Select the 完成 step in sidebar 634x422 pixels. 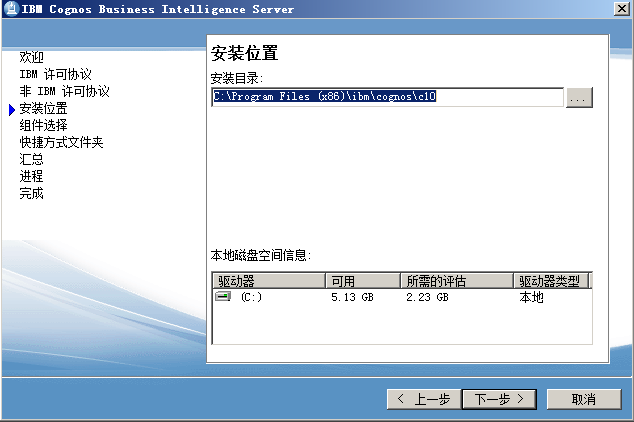tap(31, 193)
